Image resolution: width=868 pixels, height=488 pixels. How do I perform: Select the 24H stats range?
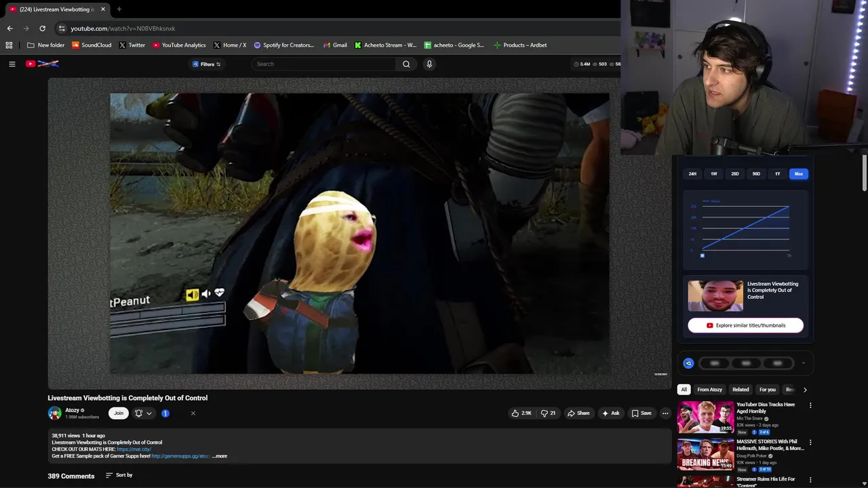click(692, 174)
